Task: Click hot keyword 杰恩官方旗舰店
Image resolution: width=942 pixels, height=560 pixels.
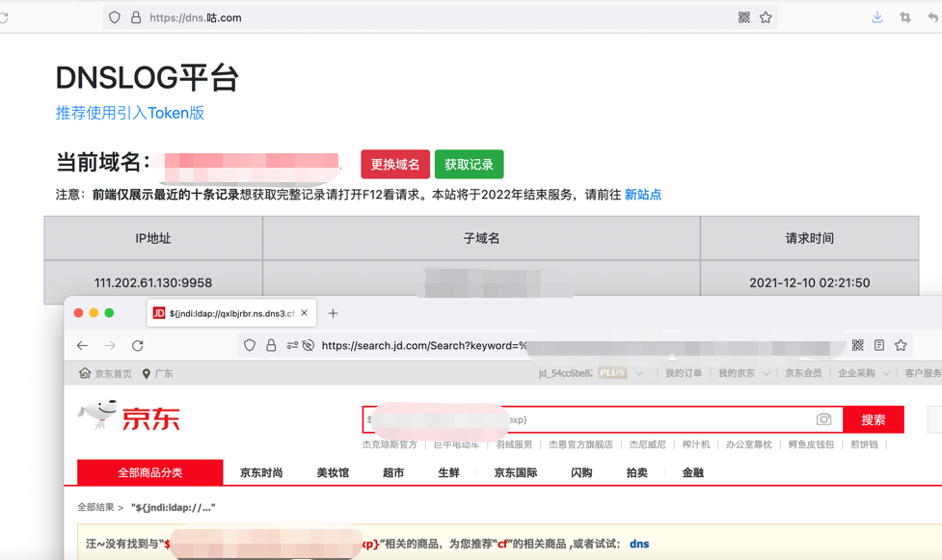Action: 580,444
